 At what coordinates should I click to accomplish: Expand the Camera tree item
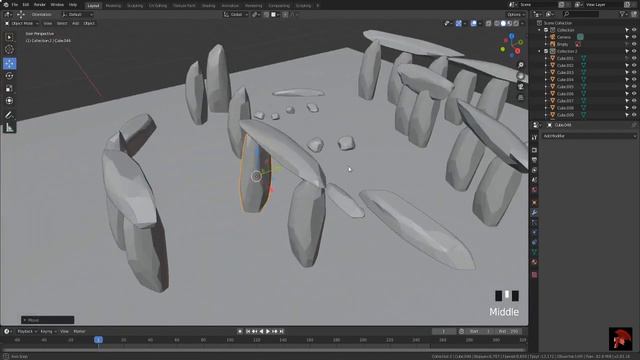546,37
